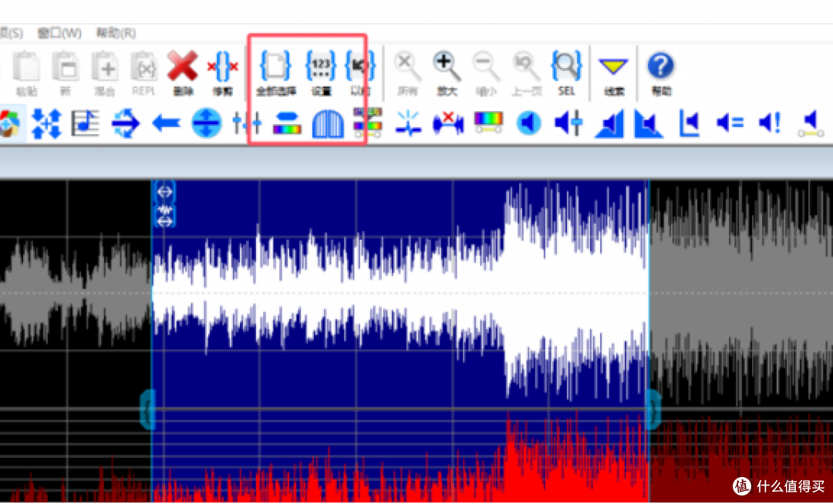Image resolution: width=833 pixels, height=504 pixels.
Task: Click the waveform with red X icon
Action: point(448,123)
